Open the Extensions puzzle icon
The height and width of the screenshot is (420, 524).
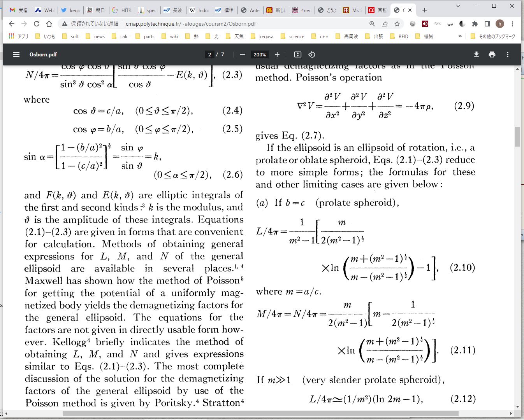[x=475, y=24]
